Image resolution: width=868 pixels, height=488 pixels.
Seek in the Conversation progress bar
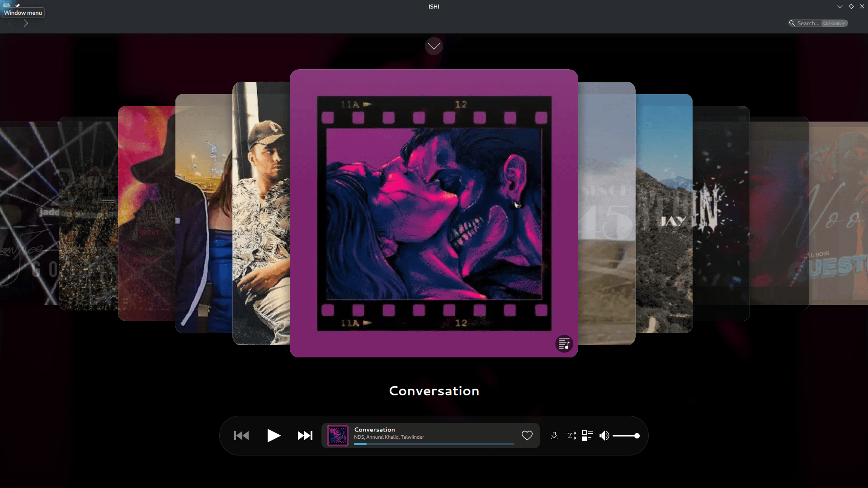[434, 445]
